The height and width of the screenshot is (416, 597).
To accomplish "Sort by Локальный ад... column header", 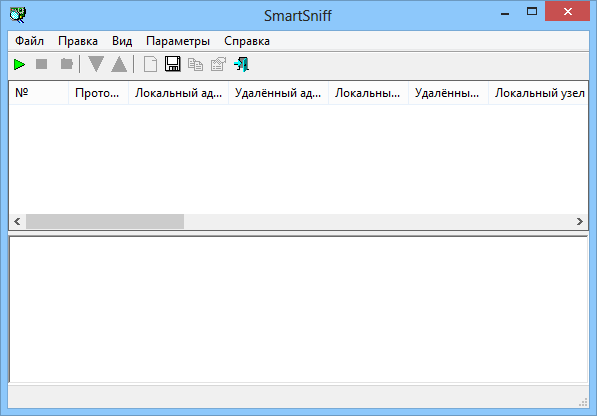I will pos(179,92).
